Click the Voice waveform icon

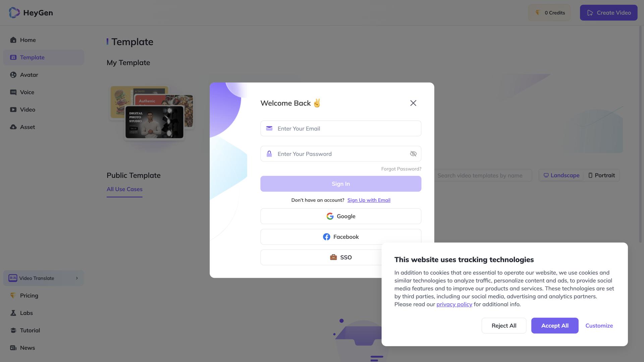tap(13, 92)
